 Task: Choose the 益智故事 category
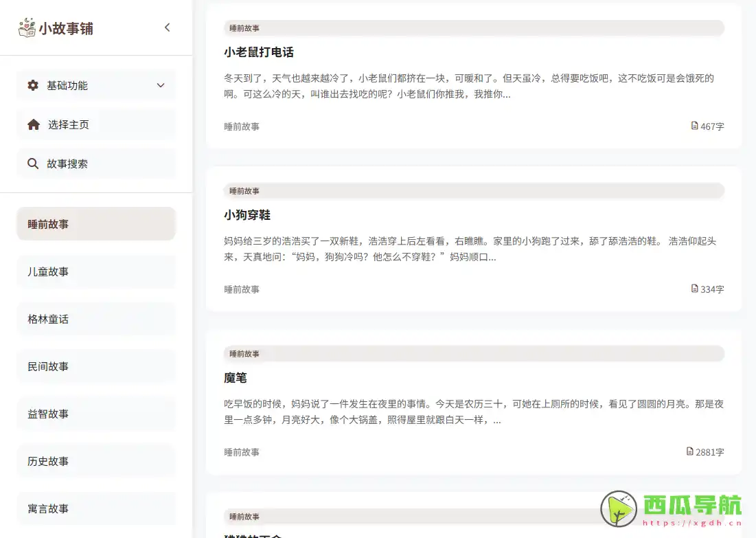pyautogui.click(x=95, y=414)
